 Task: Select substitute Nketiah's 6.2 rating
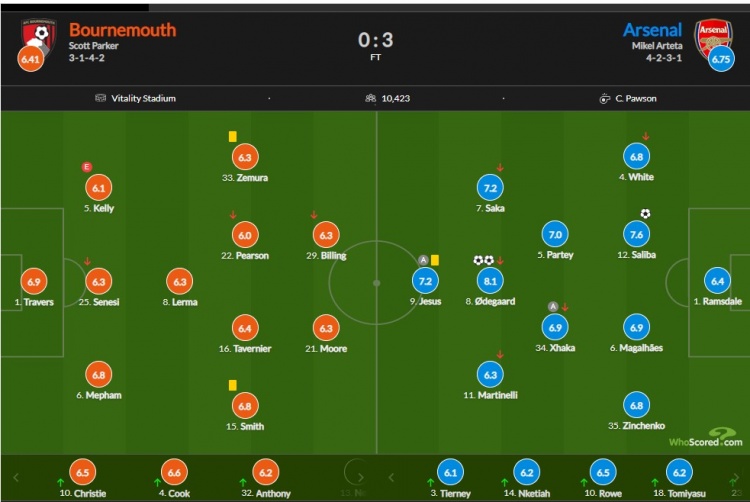[527, 472]
